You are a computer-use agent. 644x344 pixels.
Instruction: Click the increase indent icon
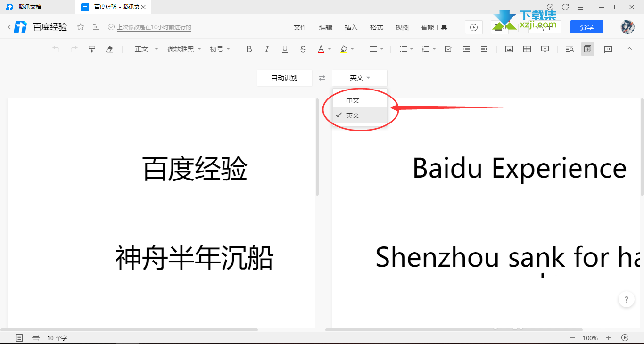[484, 49]
